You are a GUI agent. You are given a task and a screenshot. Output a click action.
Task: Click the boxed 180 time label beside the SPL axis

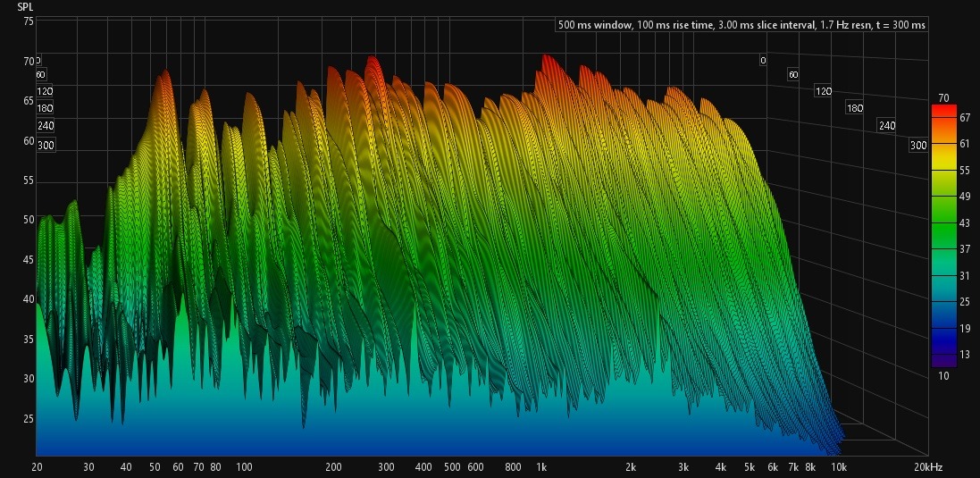(x=45, y=108)
